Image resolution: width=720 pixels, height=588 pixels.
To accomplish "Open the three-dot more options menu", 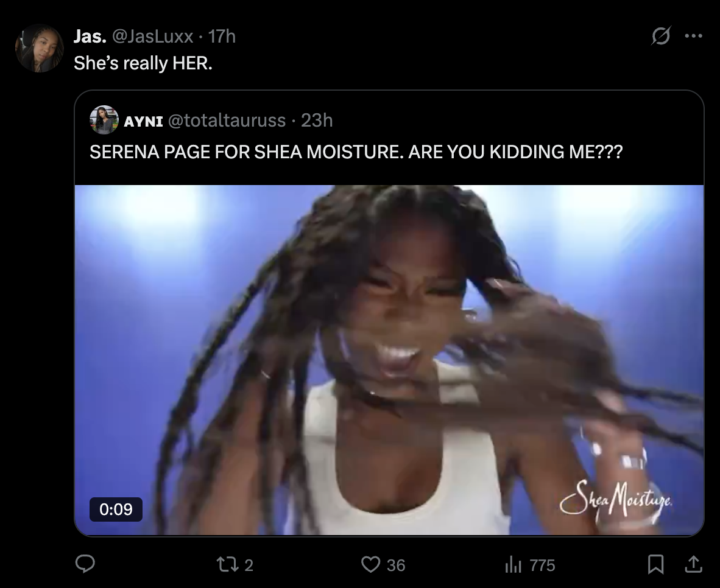I will (x=693, y=36).
